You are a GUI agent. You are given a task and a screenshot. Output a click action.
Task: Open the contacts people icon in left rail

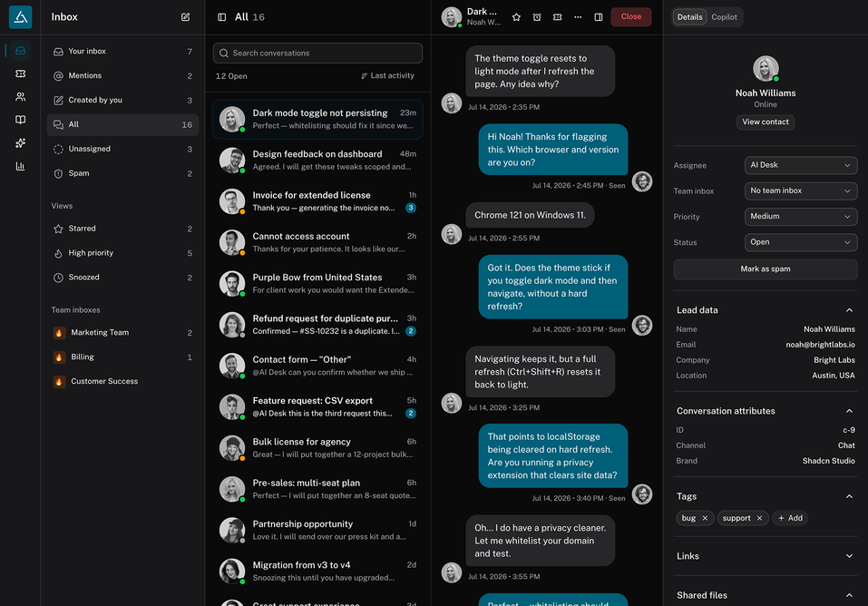coord(21,97)
